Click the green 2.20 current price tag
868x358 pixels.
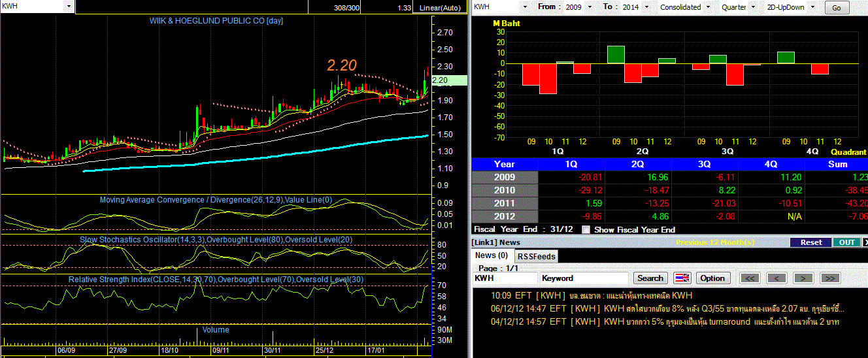(450, 80)
